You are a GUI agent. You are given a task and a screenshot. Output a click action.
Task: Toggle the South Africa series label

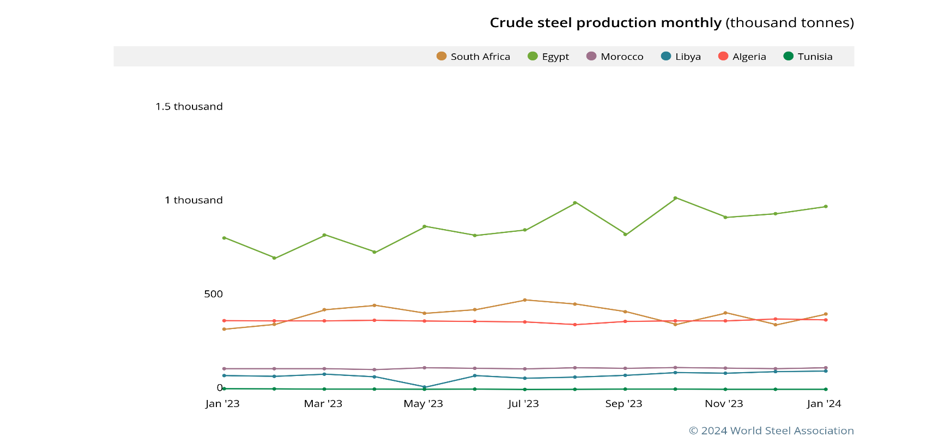[480, 57]
